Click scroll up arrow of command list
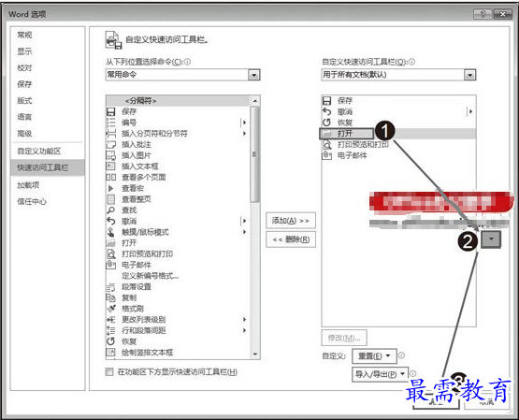519x420 pixels. point(255,101)
